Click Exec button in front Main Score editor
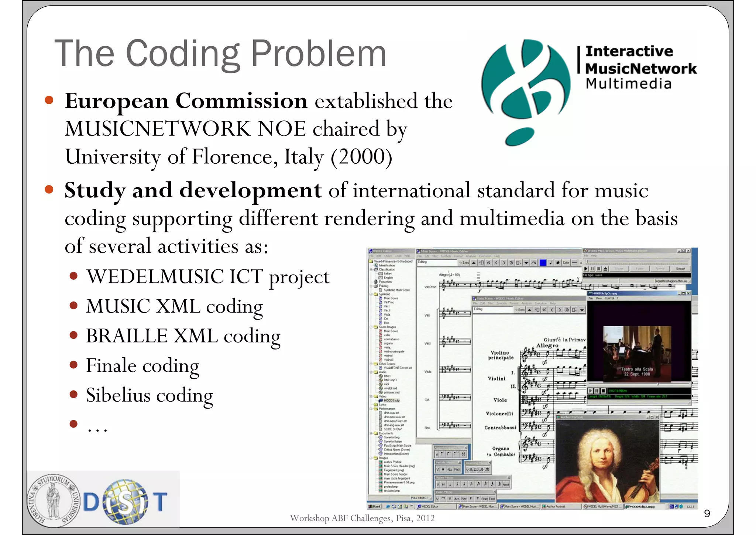The width and height of the screenshot is (756, 535). point(520,310)
